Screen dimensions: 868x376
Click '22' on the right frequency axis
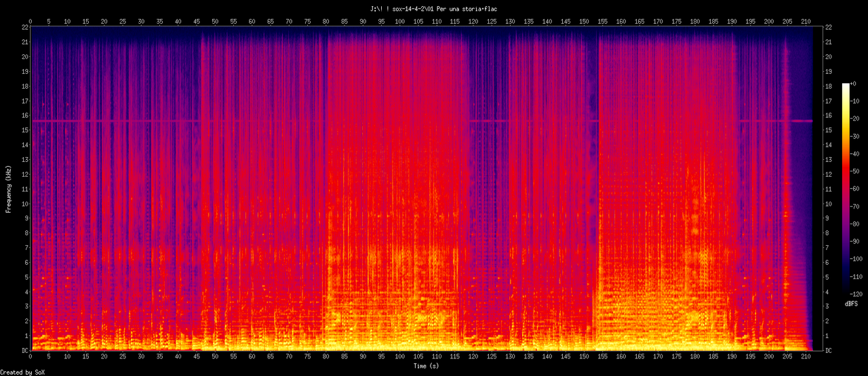pyautogui.click(x=829, y=27)
